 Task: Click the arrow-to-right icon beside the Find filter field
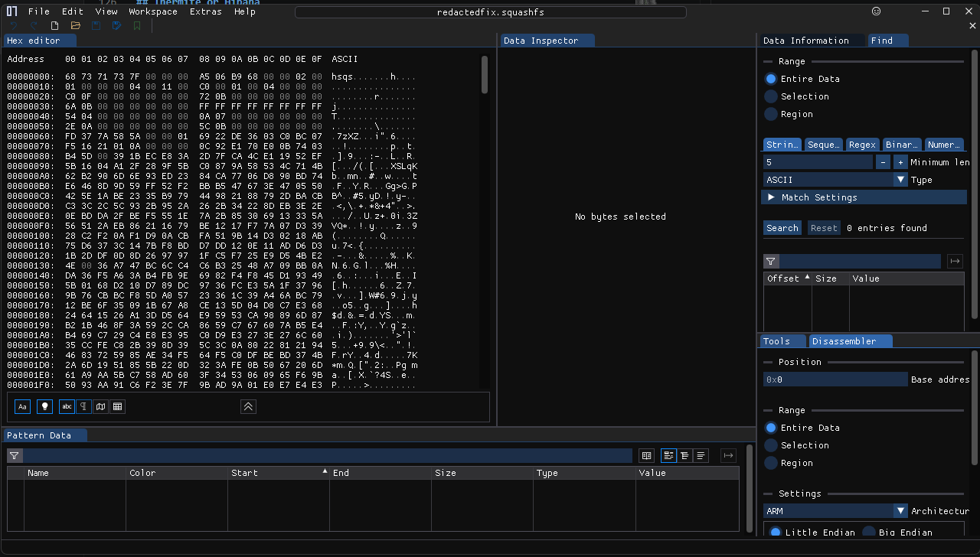point(955,262)
